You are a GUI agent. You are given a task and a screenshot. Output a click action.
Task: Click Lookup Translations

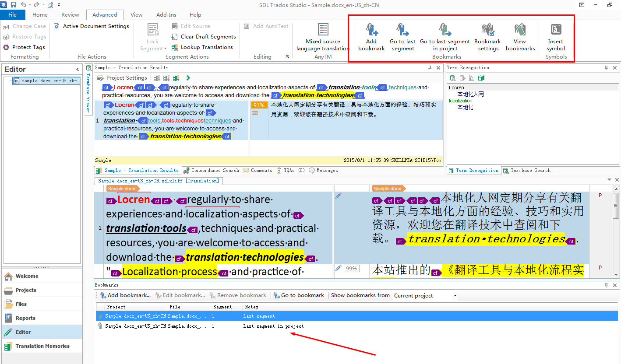(202, 47)
